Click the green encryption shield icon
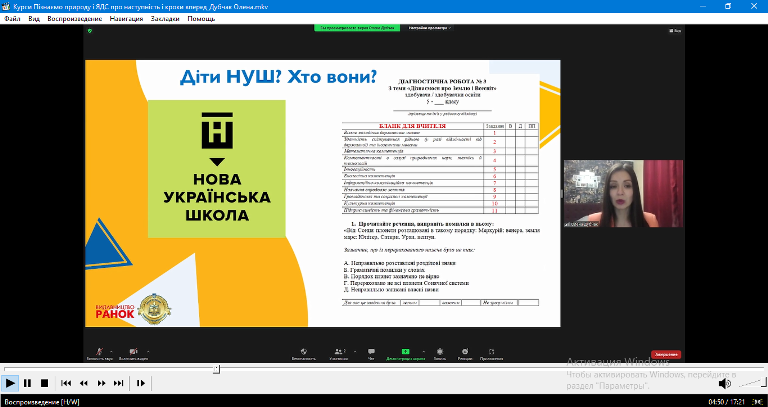Screen dimensions: 768x407 [x=90, y=30]
